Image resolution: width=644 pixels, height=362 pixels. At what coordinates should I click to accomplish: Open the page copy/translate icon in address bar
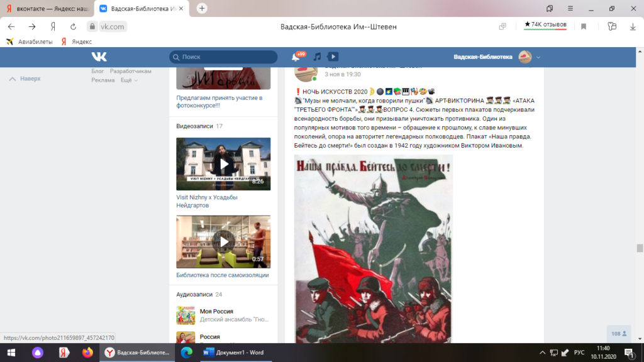pos(502,26)
